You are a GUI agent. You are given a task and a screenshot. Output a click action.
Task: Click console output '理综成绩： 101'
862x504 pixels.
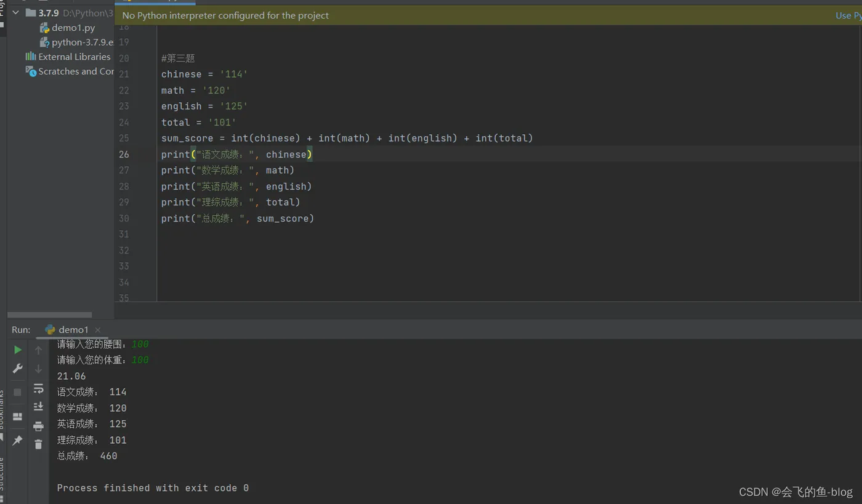coord(92,440)
